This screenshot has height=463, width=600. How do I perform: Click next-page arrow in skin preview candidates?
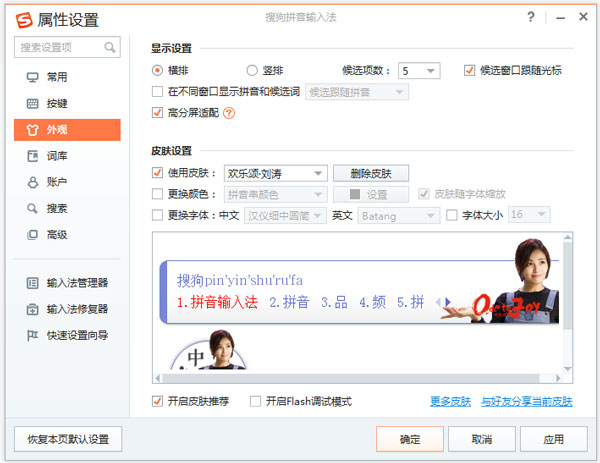tap(448, 302)
